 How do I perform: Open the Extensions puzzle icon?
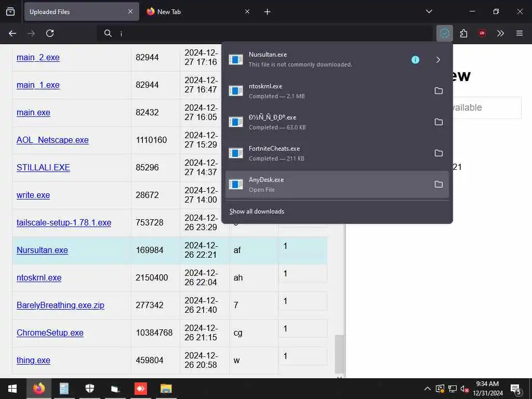463,33
